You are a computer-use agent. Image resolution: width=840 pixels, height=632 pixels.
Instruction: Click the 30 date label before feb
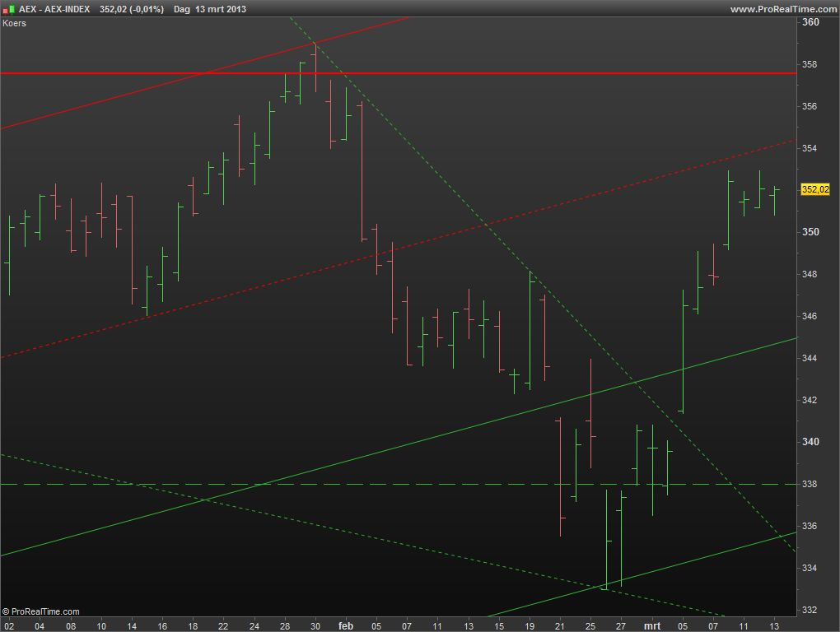click(x=315, y=625)
